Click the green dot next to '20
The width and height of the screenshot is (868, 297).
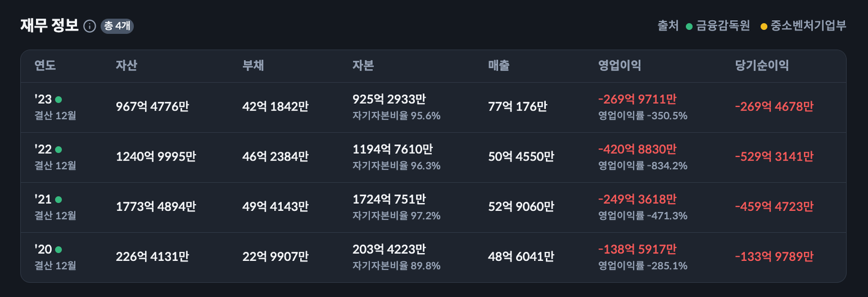tap(59, 249)
